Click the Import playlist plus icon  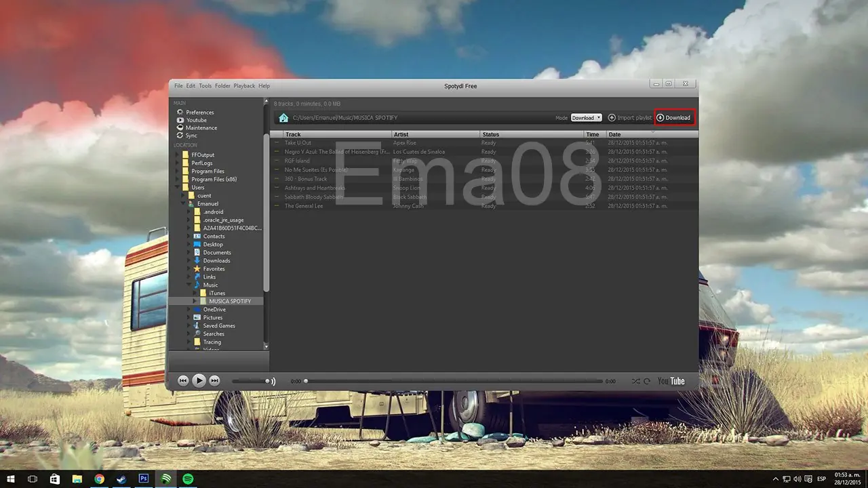click(612, 118)
